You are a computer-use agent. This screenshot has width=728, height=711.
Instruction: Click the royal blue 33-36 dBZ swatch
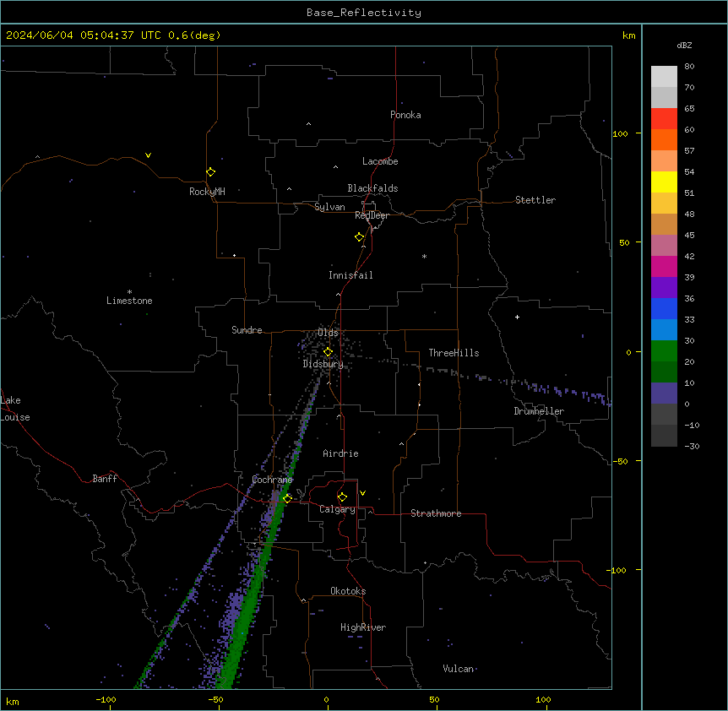pyautogui.click(x=664, y=308)
